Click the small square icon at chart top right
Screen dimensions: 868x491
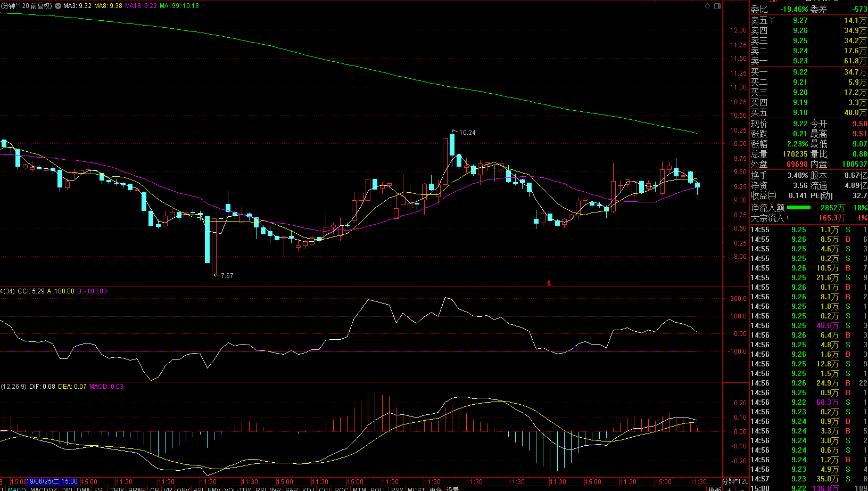pyautogui.click(x=716, y=6)
